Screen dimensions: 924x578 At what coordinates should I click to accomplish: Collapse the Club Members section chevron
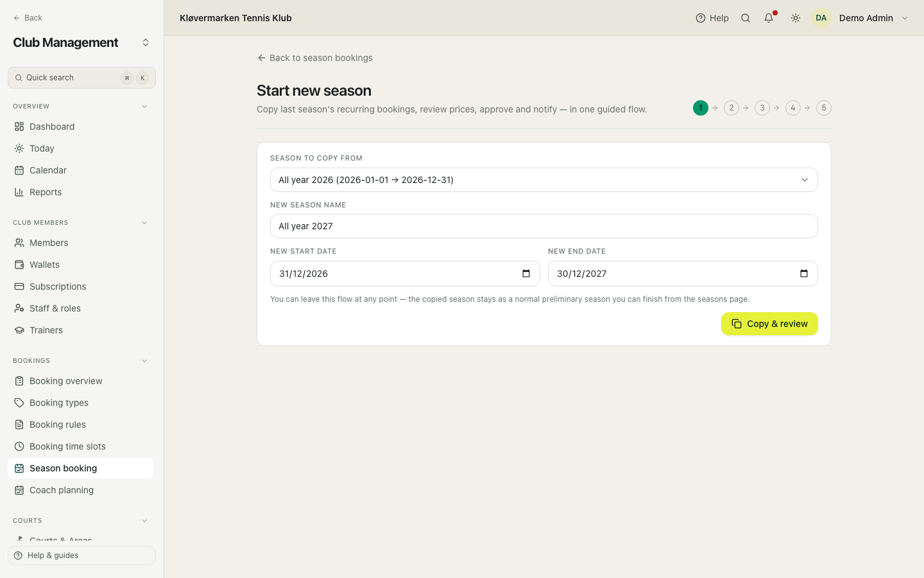click(144, 223)
